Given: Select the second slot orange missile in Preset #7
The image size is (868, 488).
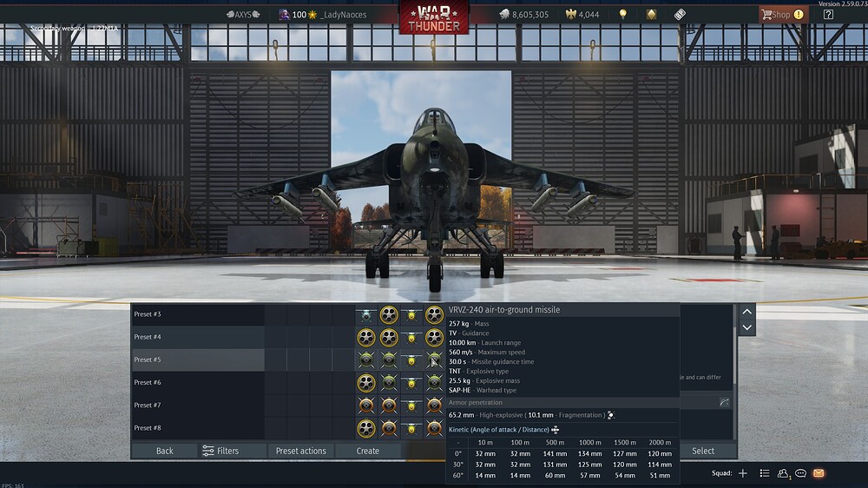Looking at the screenshot, I should [x=389, y=406].
